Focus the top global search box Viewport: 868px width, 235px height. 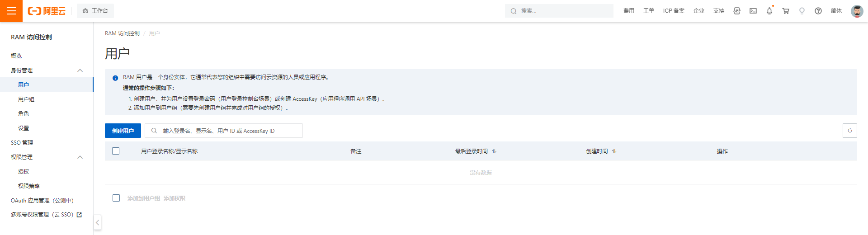click(x=559, y=11)
